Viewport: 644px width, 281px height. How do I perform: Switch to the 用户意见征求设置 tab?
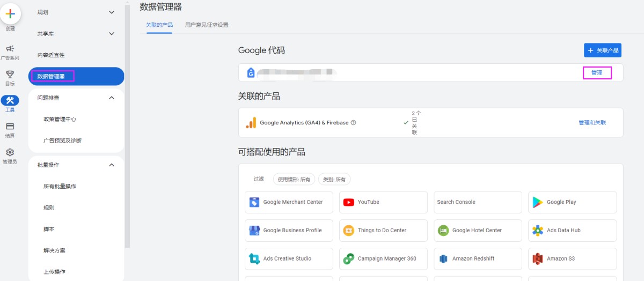pos(207,25)
